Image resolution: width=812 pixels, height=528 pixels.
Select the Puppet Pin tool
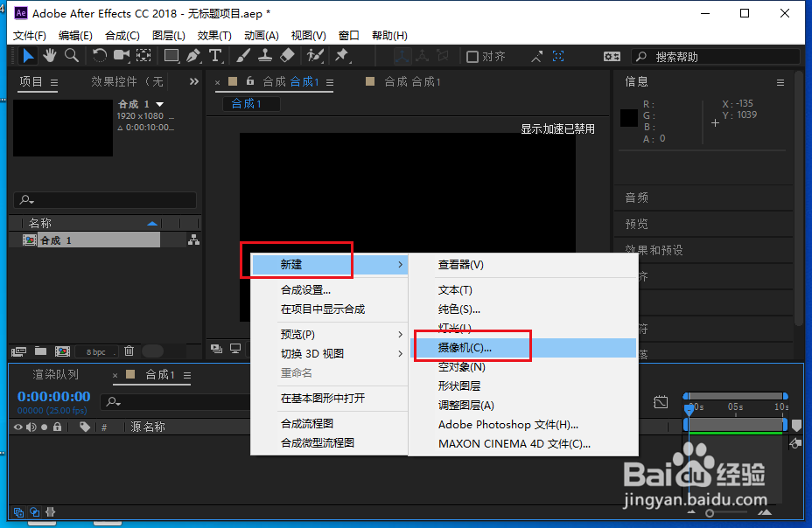(x=342, y=56)
